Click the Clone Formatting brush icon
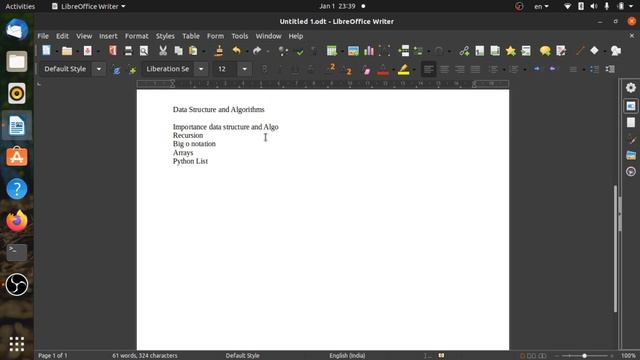This screenshot has width=640, height=360. [x=219, y=51]
